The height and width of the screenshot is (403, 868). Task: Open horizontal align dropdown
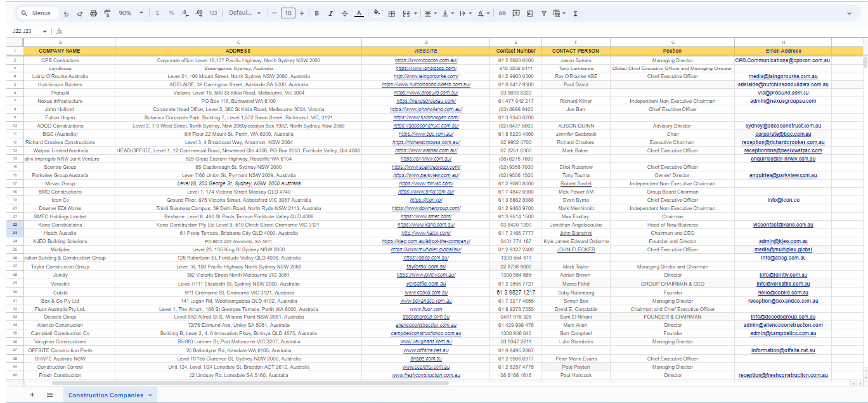tap(431, 13)
